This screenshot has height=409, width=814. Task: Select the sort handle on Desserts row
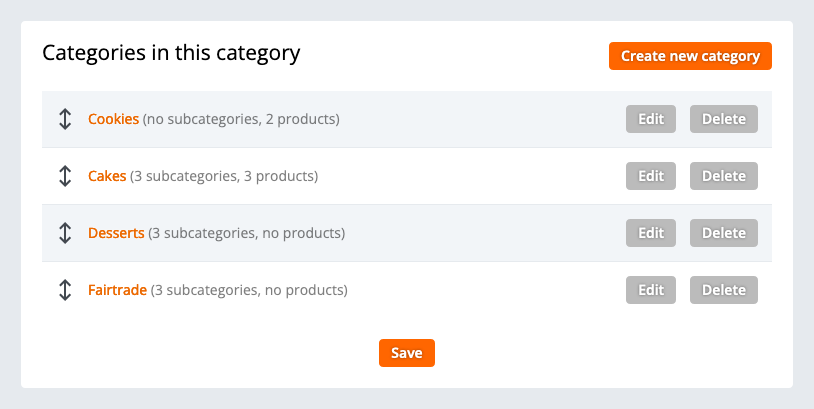click(x=65, y=234)
